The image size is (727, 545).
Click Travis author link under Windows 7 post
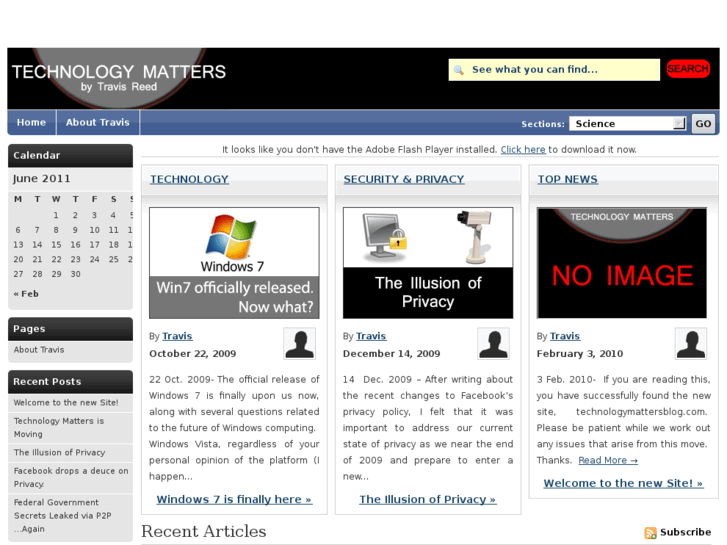(x=177, y=336)
